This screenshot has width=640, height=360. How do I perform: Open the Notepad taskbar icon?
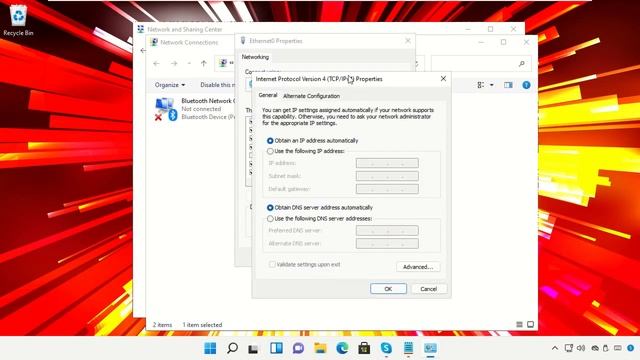408,348
